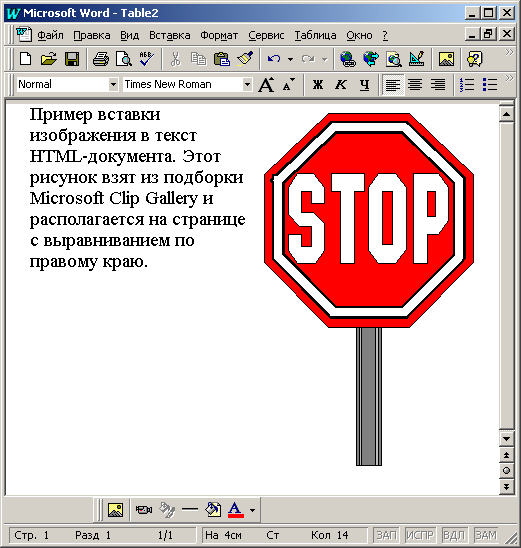Toggle bold formatting with the Ж button
Screen dimensions: 521x548
pyautogui.click(x=318, y=85)
